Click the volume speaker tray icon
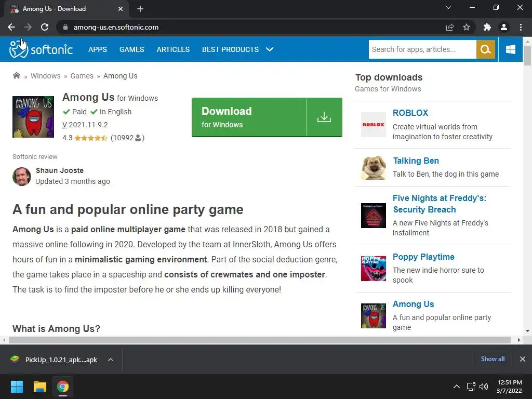 coord(484,387)
